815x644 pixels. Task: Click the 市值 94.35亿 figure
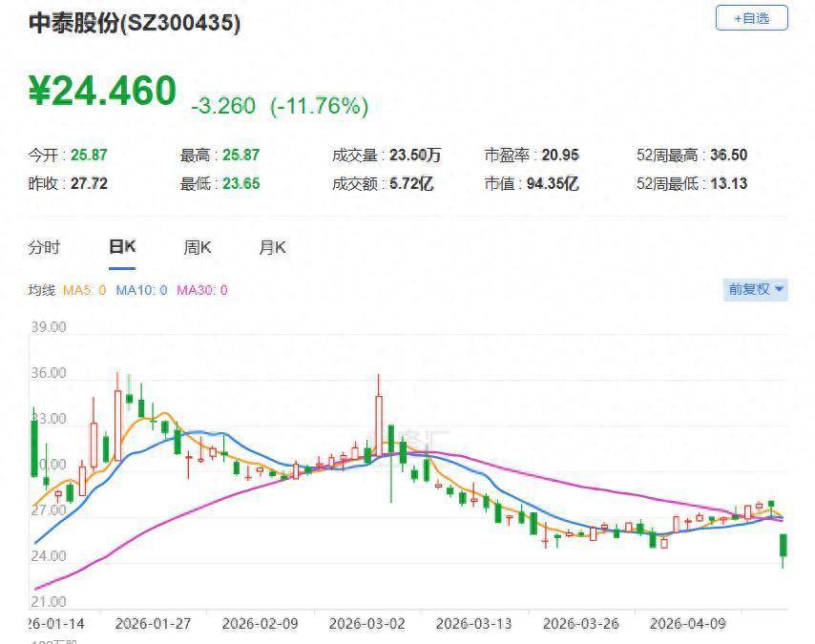[x=553, y=183]
